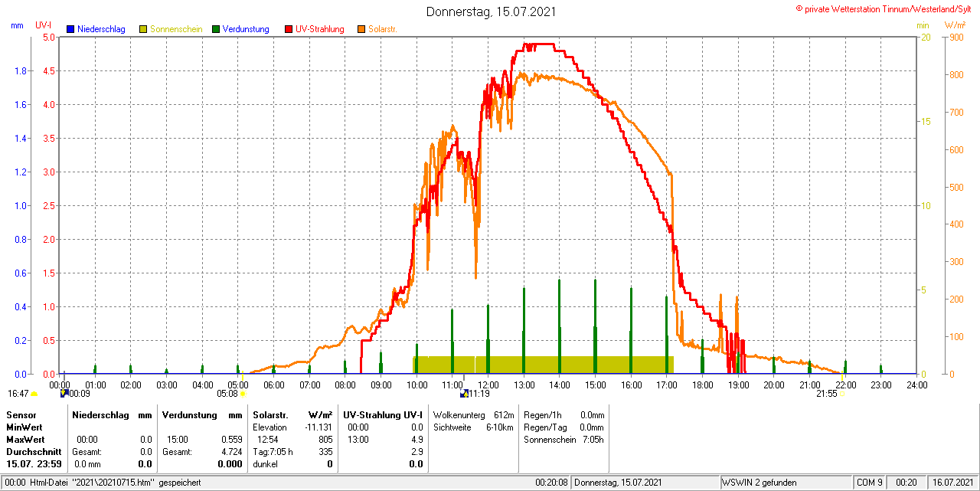Select the Verdunstung legend label
980x491 pixels.
[246, 29]
